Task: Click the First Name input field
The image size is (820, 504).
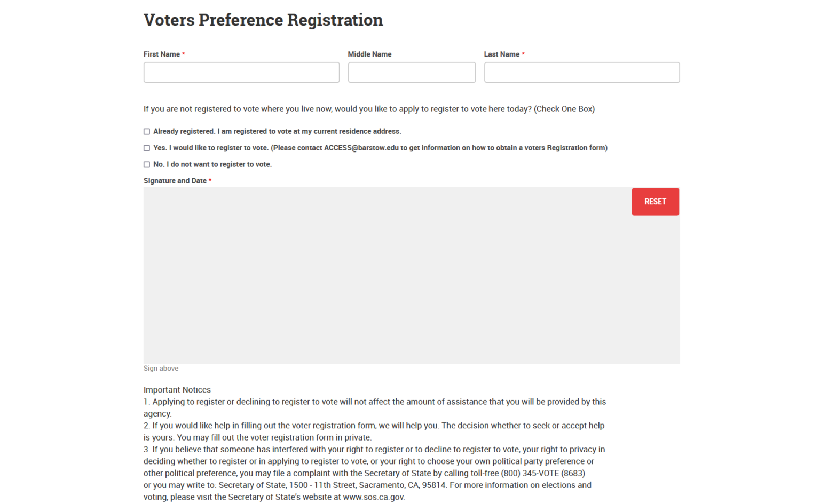Action: point(241,73)
